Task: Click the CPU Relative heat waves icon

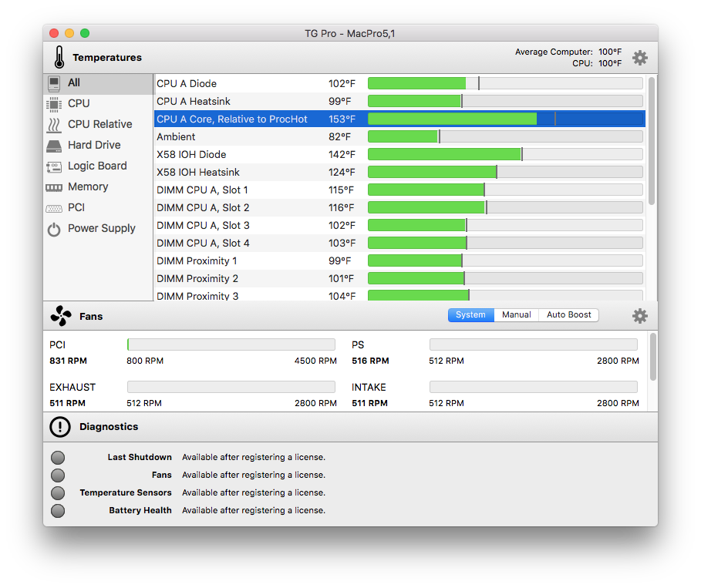Action: [x=54, y=125]
